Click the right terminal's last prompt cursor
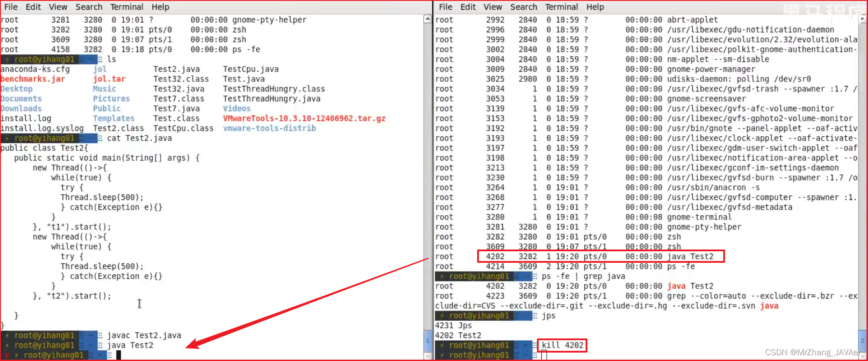The width and height of the screenshot is (868, 361). (544, 355)
